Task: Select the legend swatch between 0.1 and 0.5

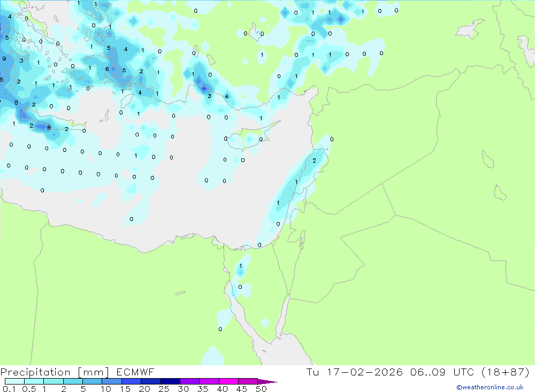Action: tap(14, 381)
